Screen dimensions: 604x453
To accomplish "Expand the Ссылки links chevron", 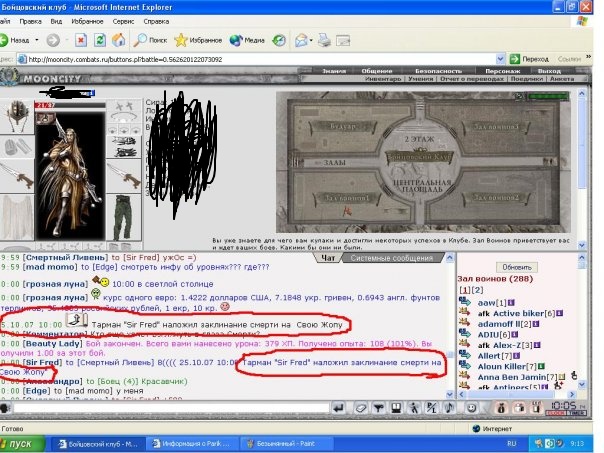I will 589,57.
